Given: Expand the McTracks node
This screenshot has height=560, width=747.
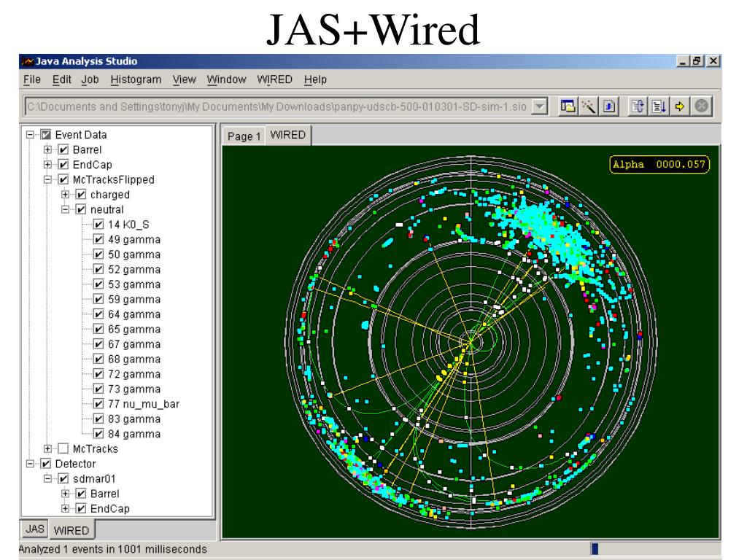Looking at the screenshot, I should (47, 448).
